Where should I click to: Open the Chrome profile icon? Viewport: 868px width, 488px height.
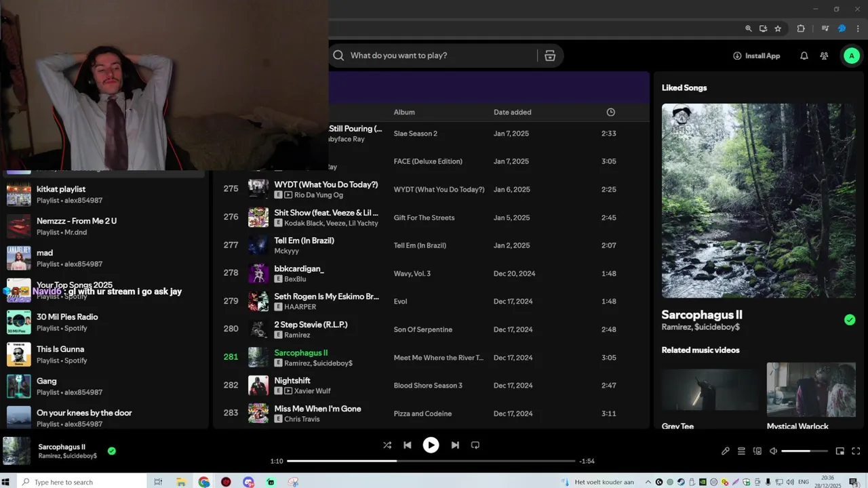pos(842,28)
